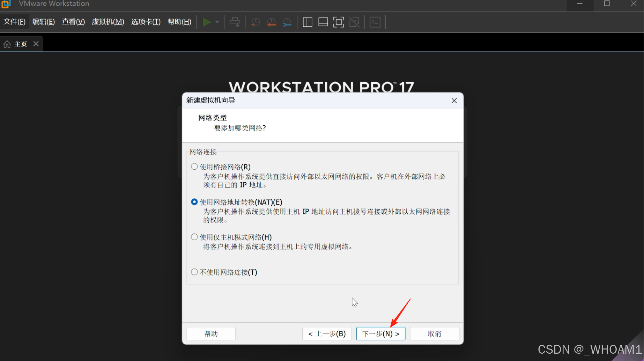
Task: Click the 网络连接 group label
Action: (x=203, y=152)
